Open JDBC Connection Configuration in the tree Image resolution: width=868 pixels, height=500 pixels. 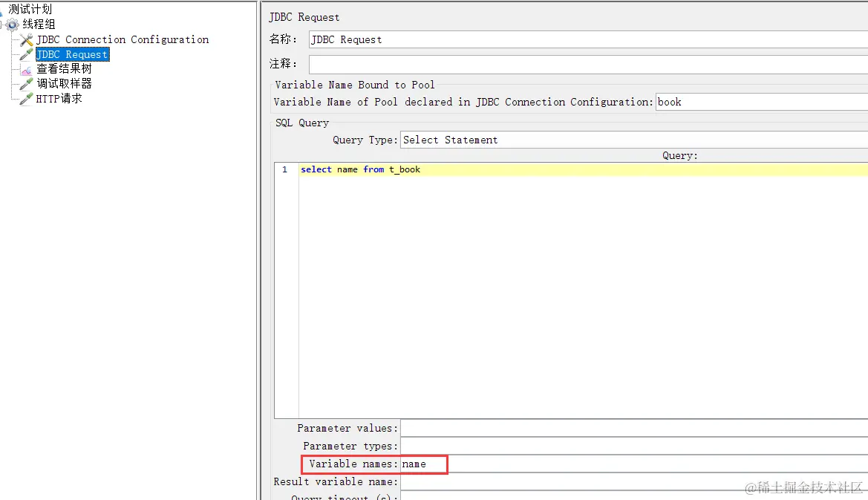point(123,40)
